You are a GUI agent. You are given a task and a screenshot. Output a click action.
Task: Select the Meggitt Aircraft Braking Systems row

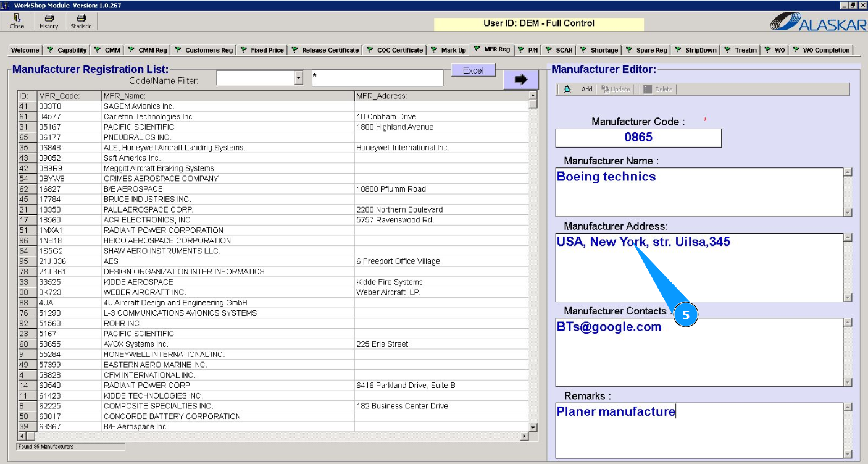click(273, 168)
